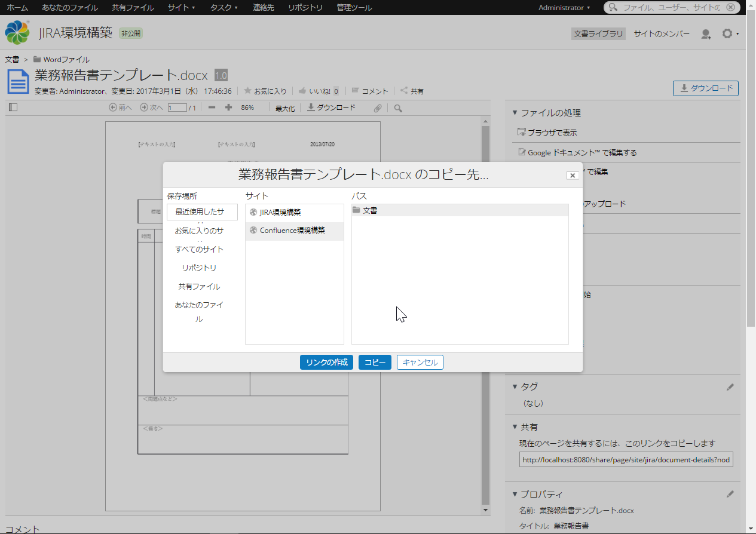Select すべてのサイト destination

[x=199, y=249]
